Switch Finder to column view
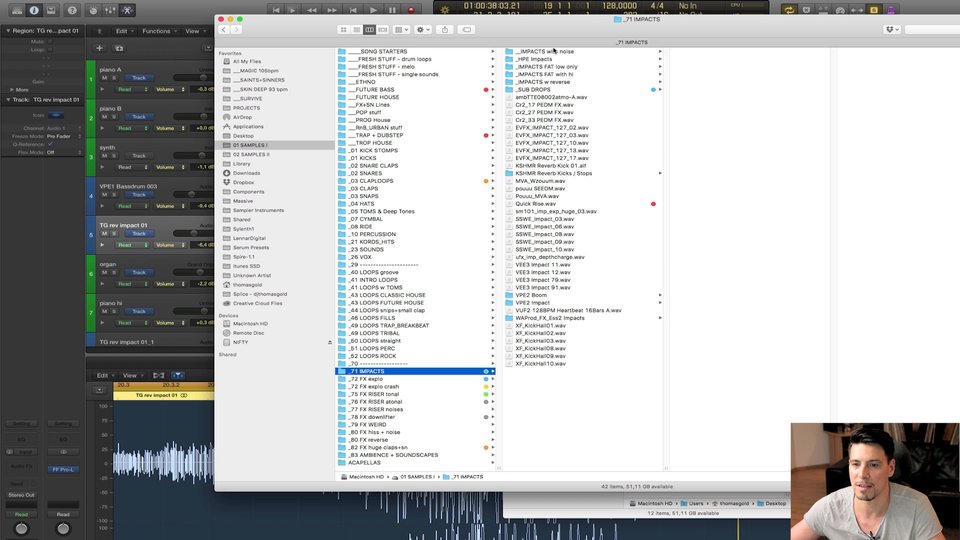Image resolution: width=960 pixels, height=540 pixels. coord(369,29)
